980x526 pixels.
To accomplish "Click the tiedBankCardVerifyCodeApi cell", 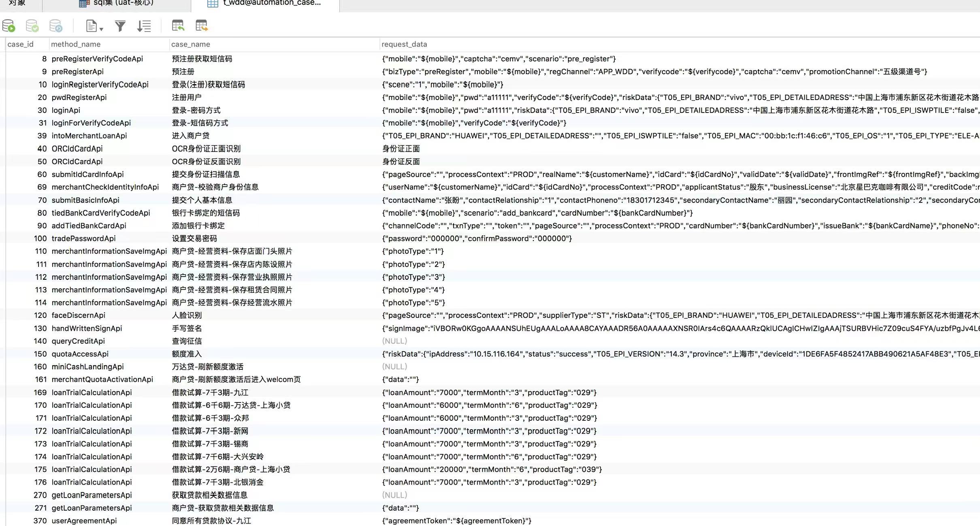I will pyautogui.click(x=101, y=213).
